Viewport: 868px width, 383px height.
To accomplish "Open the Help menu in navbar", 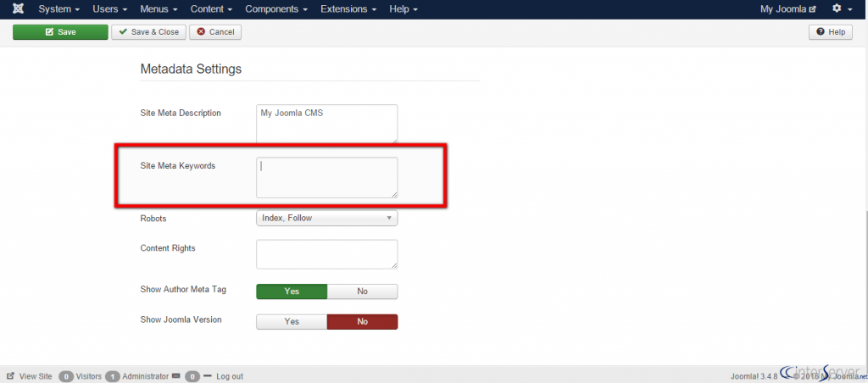I will [403, 9].
